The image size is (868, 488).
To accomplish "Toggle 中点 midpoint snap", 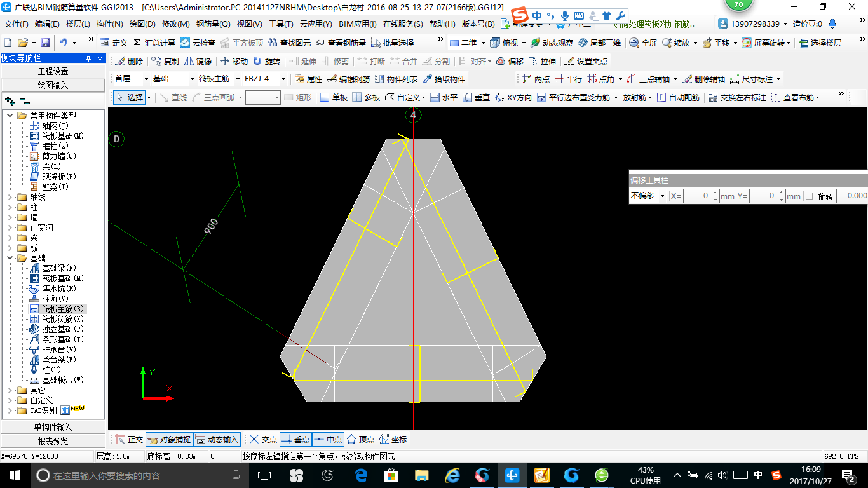I will tap(328, 439).
